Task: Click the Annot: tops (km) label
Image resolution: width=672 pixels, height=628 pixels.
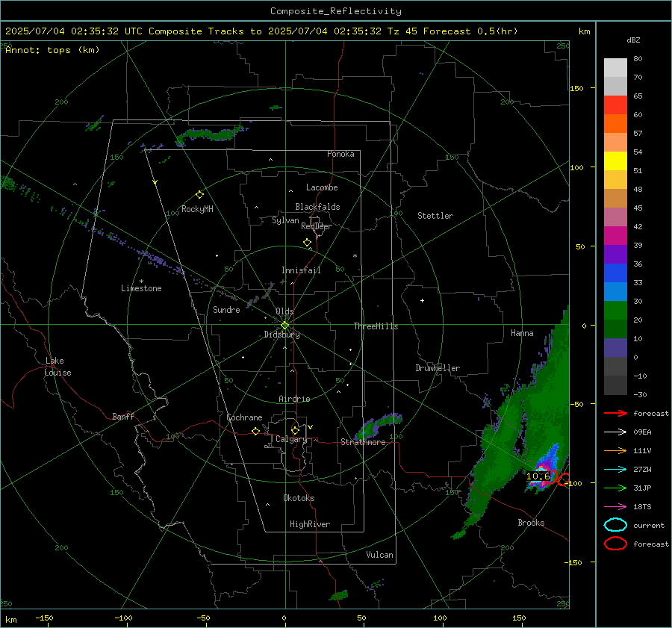Action: pyautogui.click(x=52, y=50)
